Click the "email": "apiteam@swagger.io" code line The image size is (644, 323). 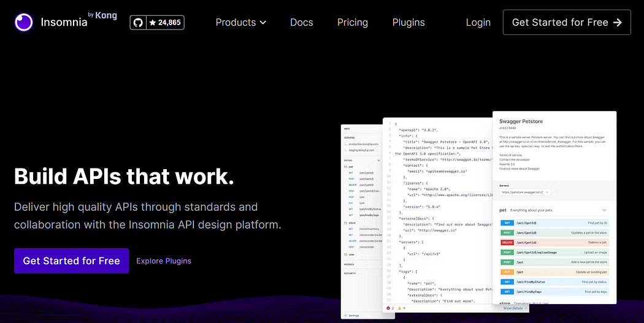pyautogui.click(x=437, y=171)
